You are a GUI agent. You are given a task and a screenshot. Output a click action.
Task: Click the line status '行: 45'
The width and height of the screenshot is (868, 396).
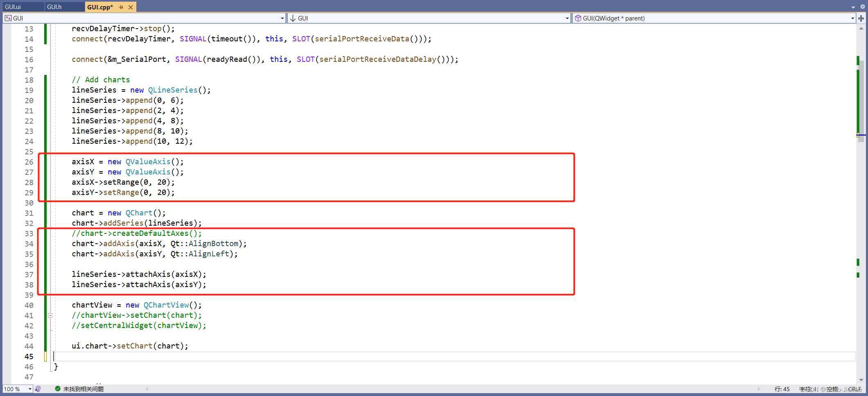[x=782, y=389]
